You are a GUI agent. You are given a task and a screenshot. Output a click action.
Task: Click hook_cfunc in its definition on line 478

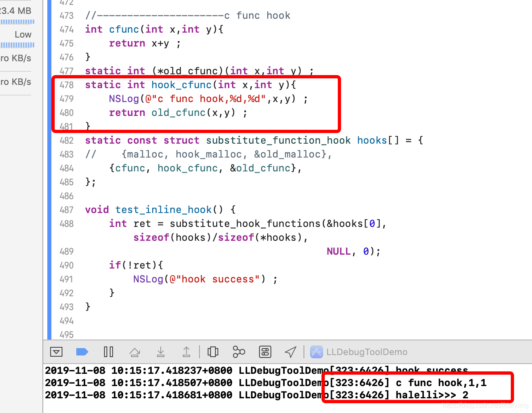[182, 85]
